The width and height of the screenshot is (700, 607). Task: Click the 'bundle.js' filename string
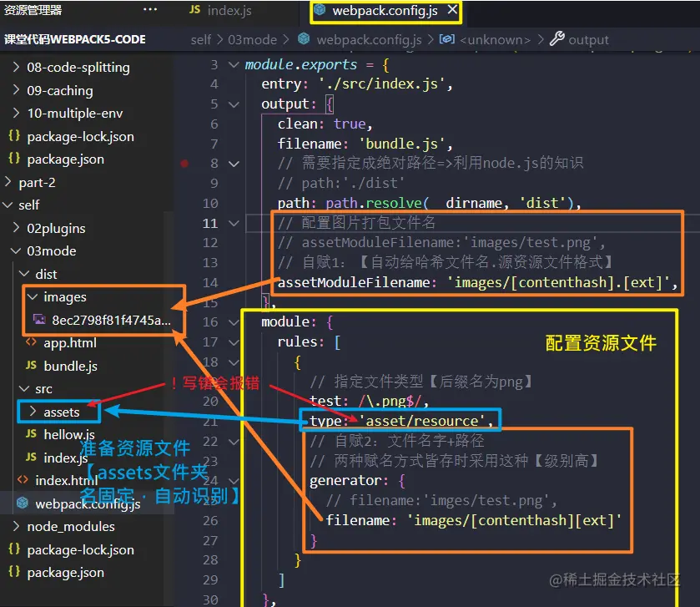pyautogui.click(x=401, y=144)
